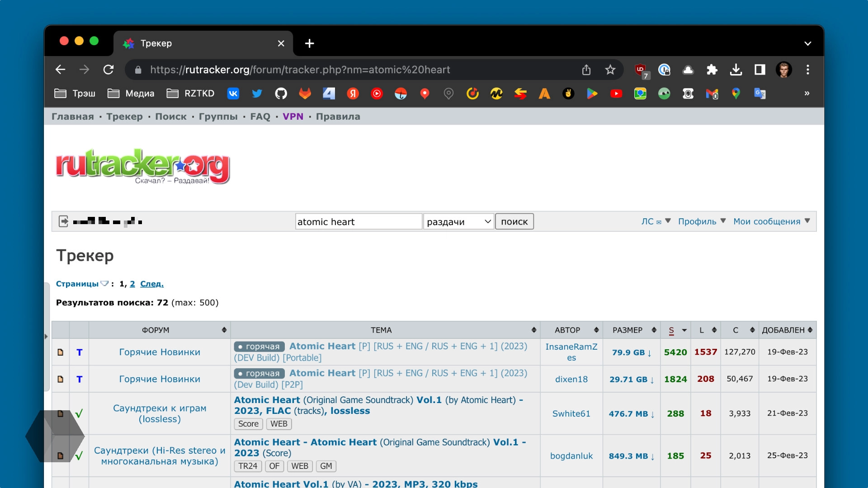Expand the Мои сообщения dropdown

coord(771,221)
